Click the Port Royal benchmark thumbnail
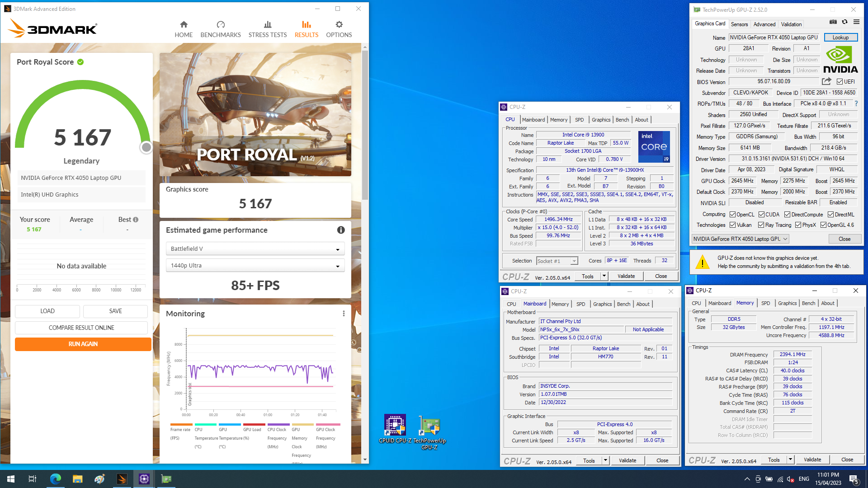The image size is (868, 488). point(255,115)
